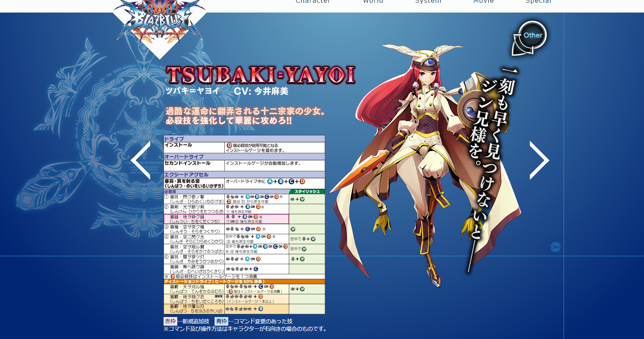This screenshot has height=339, width=644.
Task: Click move ④ 審技・空ニ閃ク光
Action: pyautogui.click(x=194, y=239)
